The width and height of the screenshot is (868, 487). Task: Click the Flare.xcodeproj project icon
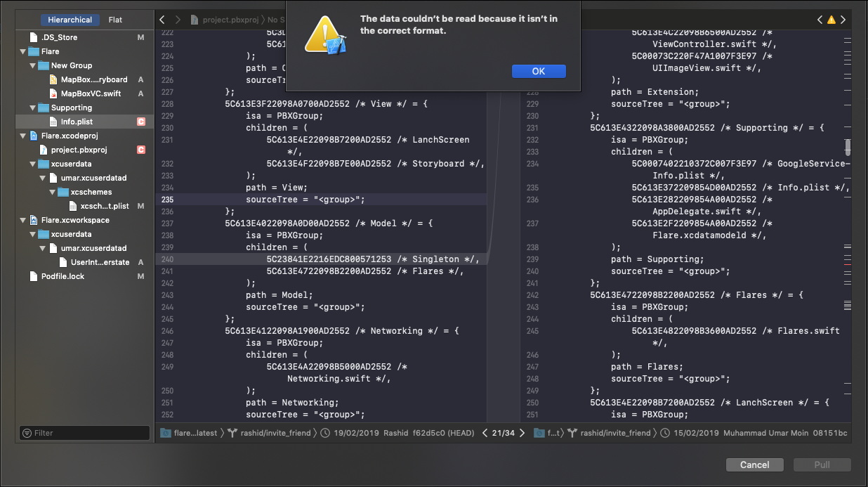(34, 136)
